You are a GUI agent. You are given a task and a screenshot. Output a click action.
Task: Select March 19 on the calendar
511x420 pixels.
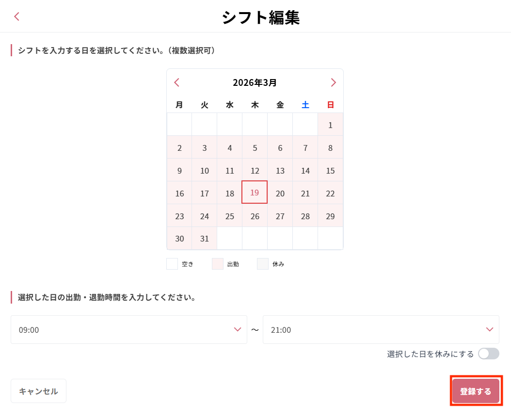click(255, 193)
